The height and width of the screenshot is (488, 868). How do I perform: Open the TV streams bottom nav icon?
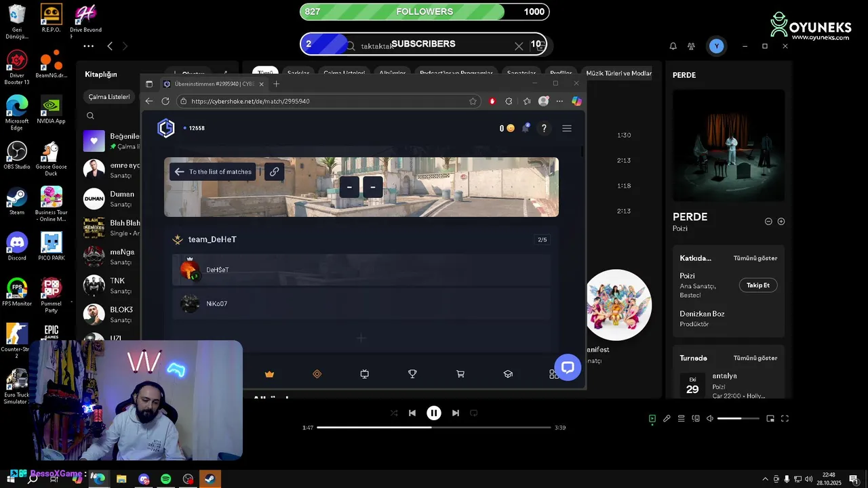[364, 374]
